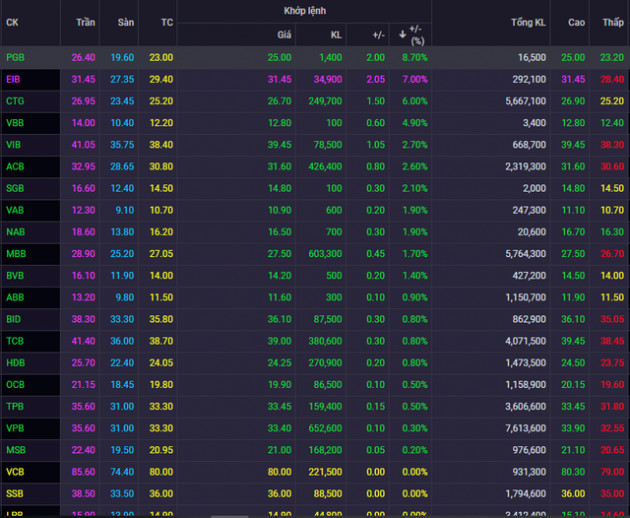This screenshot has height=518, width=630.
Task: Select the NAB stock symbol
Action: [15, 232]
